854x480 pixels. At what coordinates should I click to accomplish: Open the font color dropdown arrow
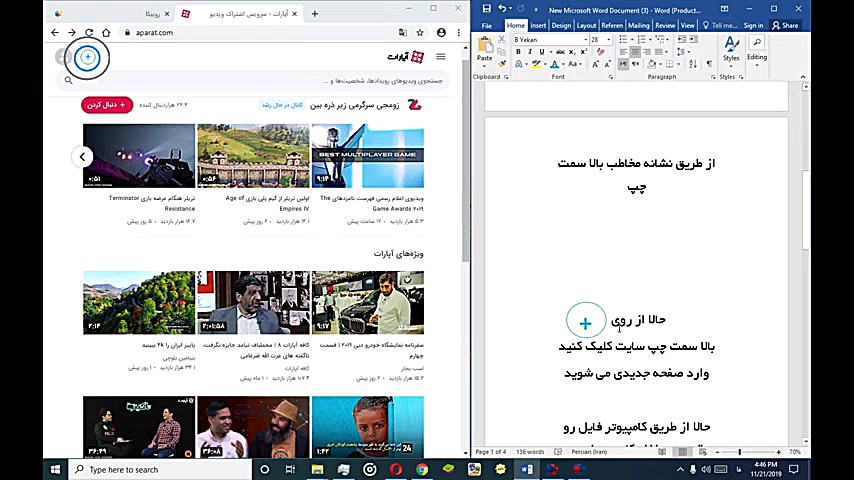563,64
